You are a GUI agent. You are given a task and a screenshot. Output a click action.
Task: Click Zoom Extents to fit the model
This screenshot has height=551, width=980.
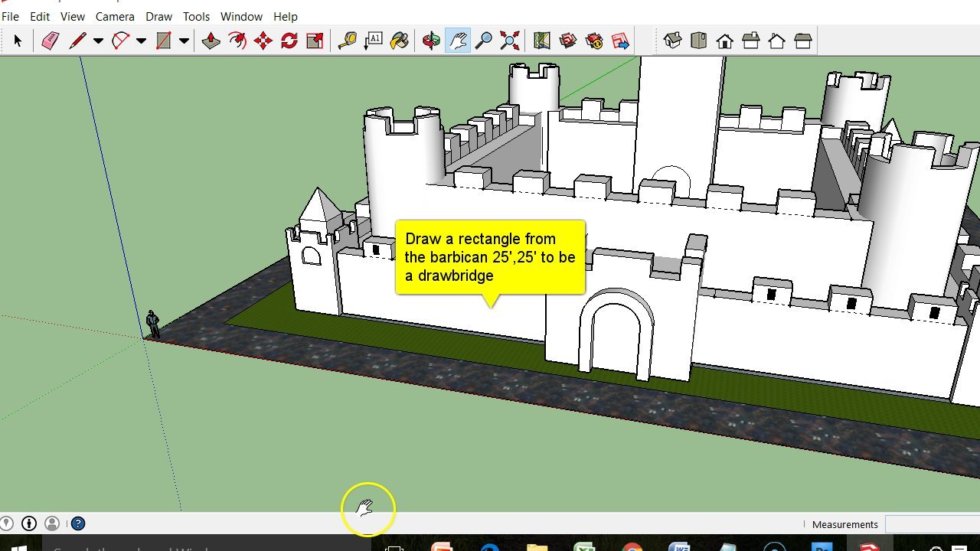[509, 41]
